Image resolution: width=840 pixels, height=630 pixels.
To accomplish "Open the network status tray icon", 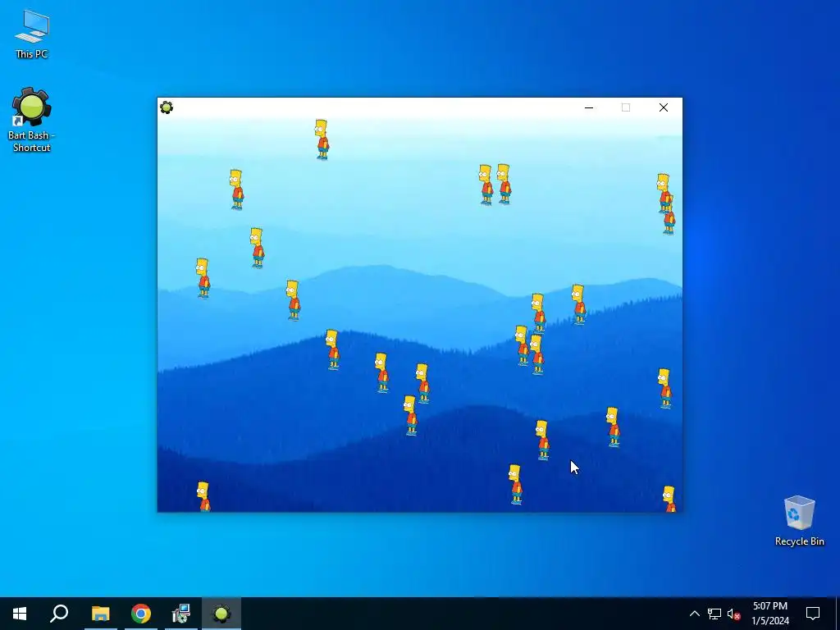I will click(714, 614).
